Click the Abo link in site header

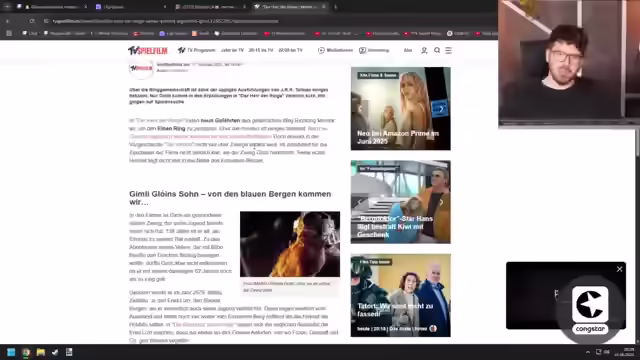(x=408, y=50)
